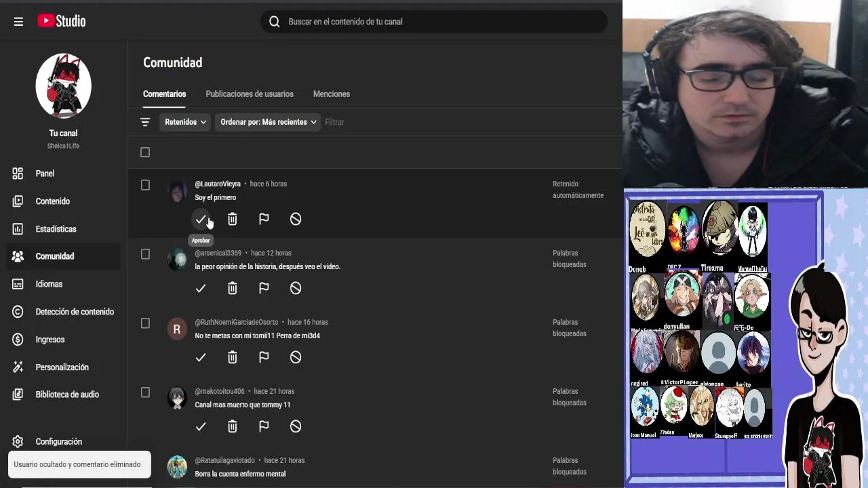Screen dimensions: 868x488
Task: Approve the RuthNoemiGarciadeOsorto comment
Action: 201,357
